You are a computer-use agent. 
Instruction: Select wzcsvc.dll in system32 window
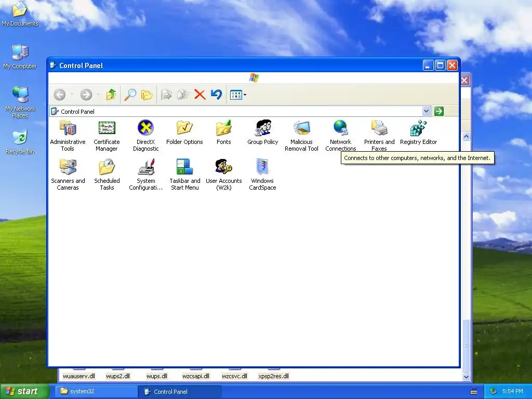point(234,376)
